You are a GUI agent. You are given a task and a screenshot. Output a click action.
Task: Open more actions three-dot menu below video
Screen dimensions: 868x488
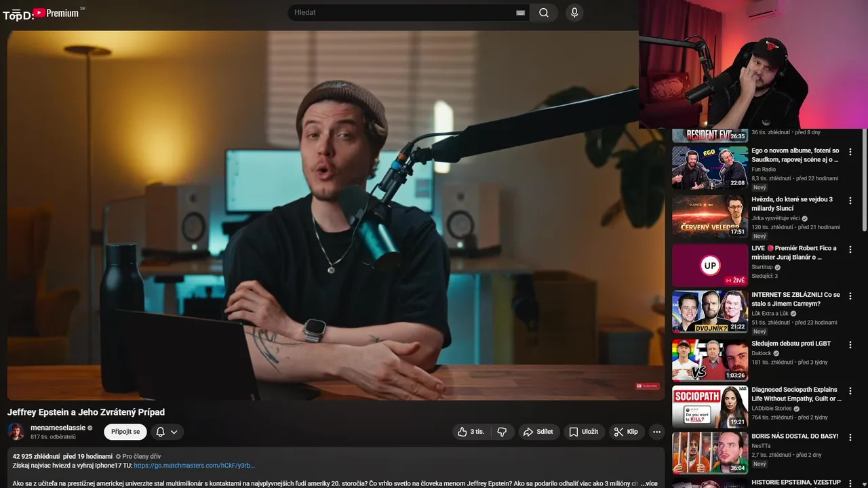[656, 432]
